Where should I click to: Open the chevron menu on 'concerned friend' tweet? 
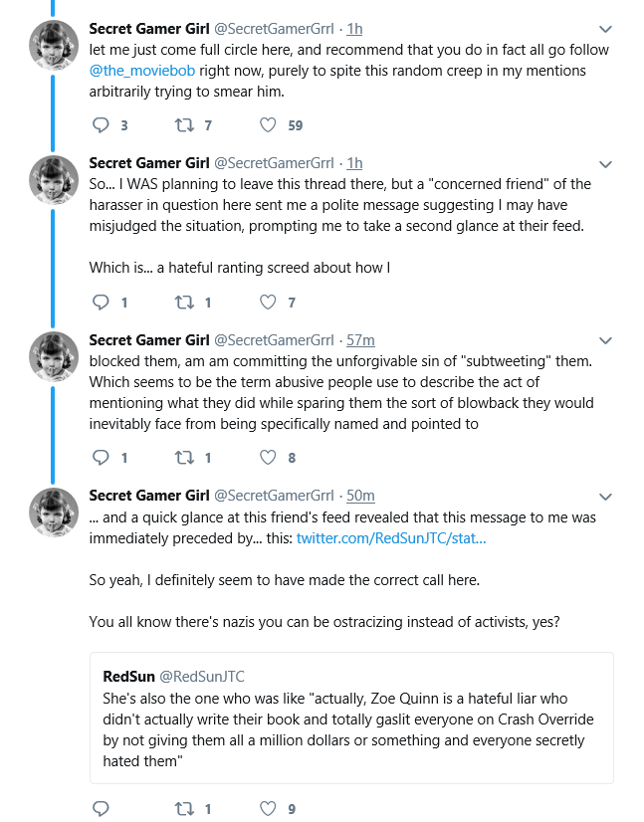[606, 164]
